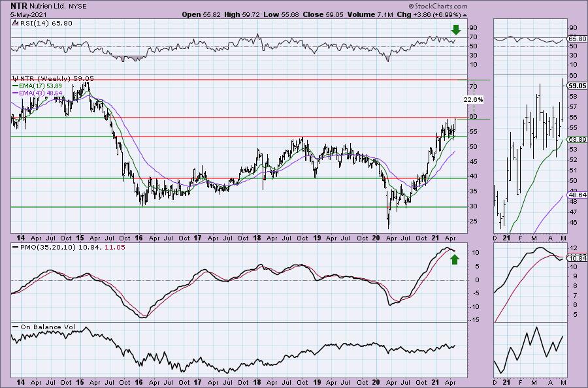Viewport: 588px width, 388px height.
Task: Click year 16 on the price chart time axis
Action: pos(139,238)
